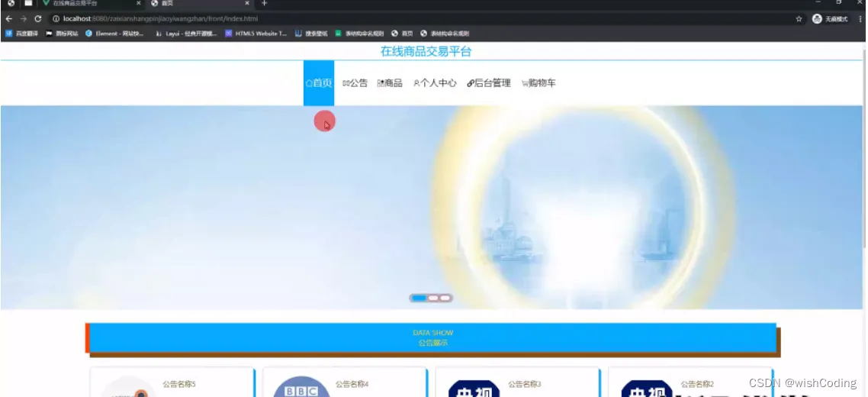The image size is (868, 397).
Task: Select 首页 in the site navigation
Action: (319, 83)
